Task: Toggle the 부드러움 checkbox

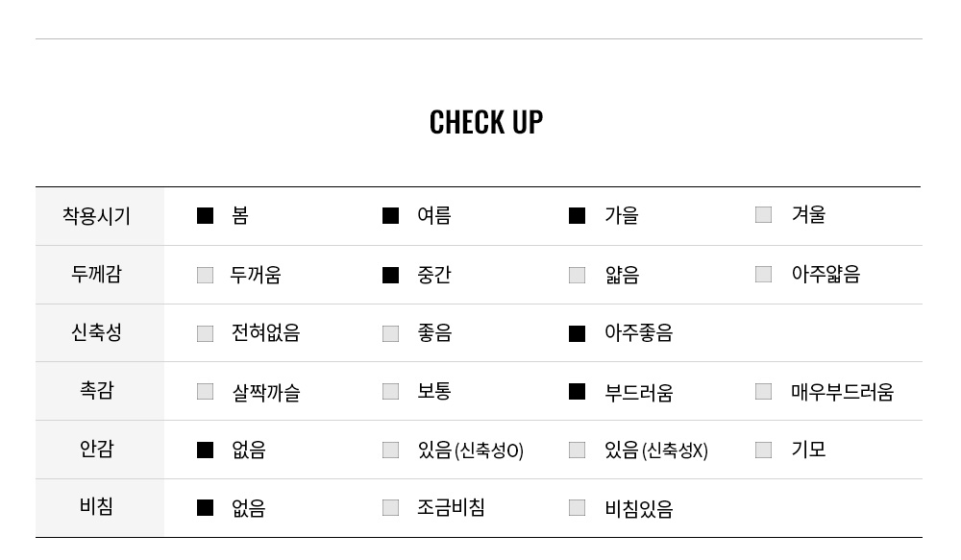Action: (x=577, y=391)
